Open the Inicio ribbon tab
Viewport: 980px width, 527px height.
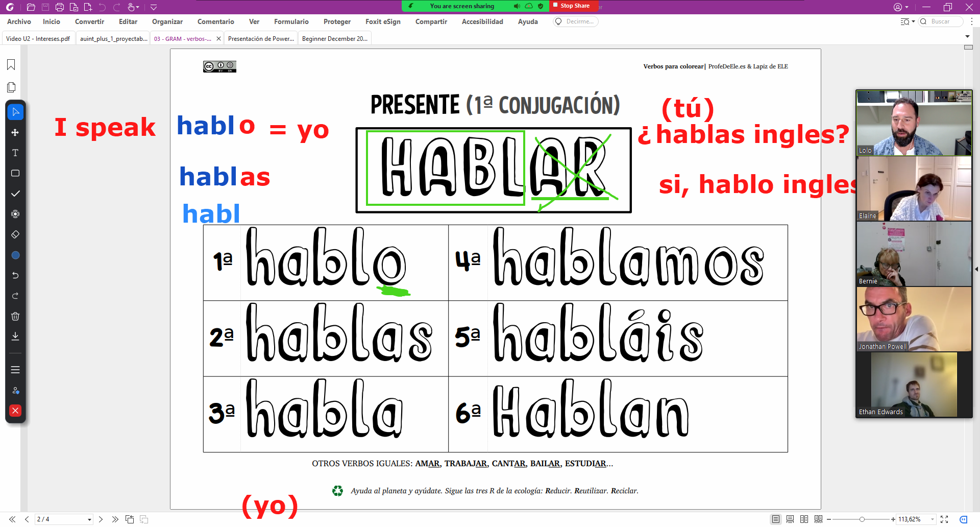pos(52,21)
